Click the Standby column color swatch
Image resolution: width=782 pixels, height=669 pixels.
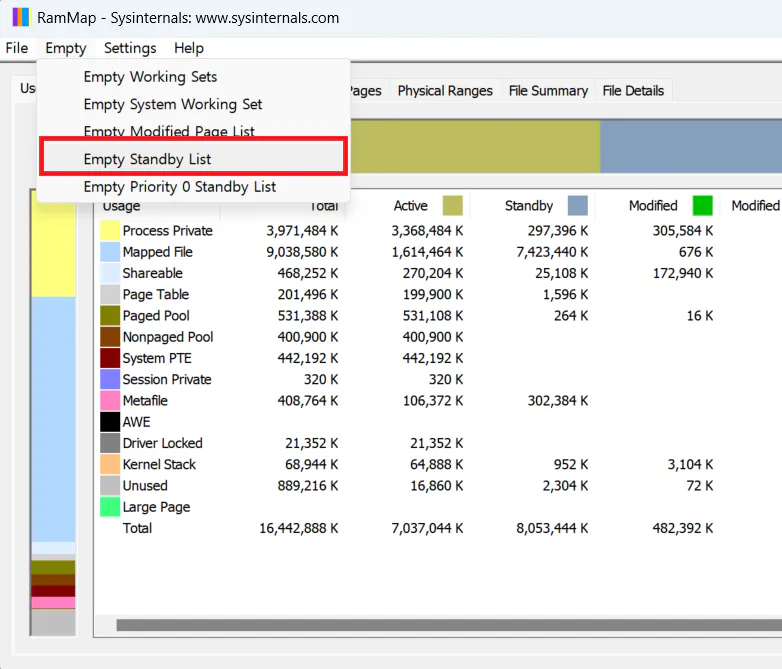578,206
